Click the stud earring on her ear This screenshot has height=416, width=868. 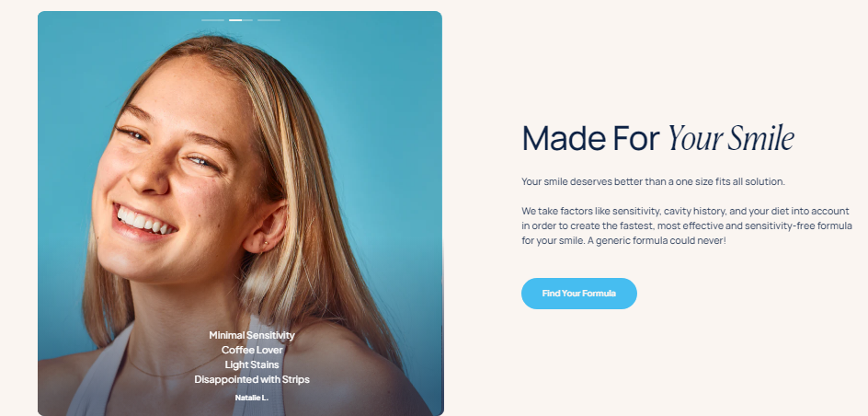(265, 243)
